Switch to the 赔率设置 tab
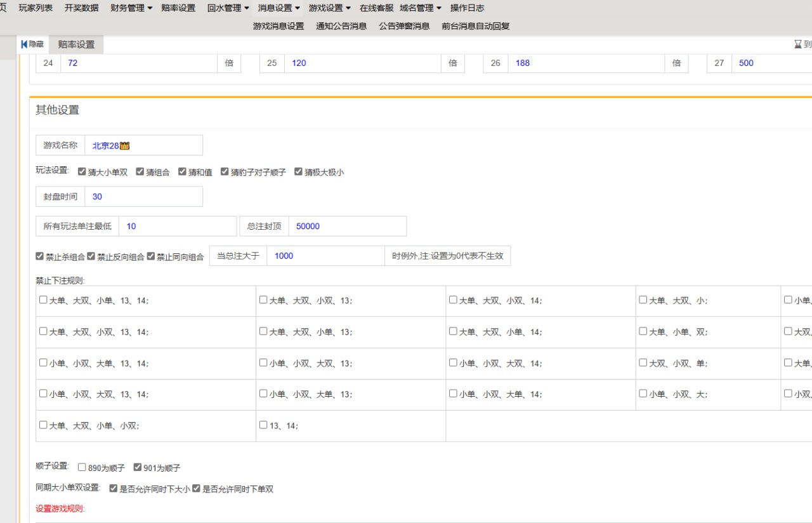 pyautogui.click(x=75, y=44)
